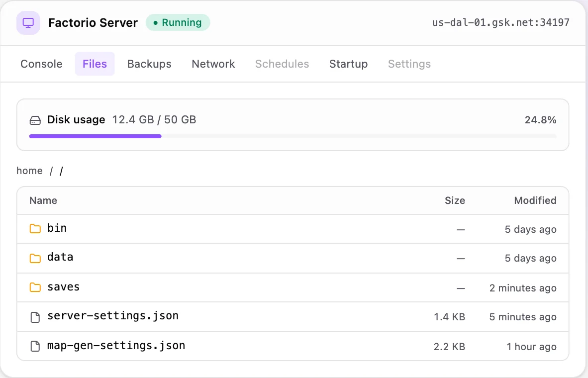The width and height of the screenshot is (588, 378).
Task: Click the 2 minutes ago cell
Action: 523,288
